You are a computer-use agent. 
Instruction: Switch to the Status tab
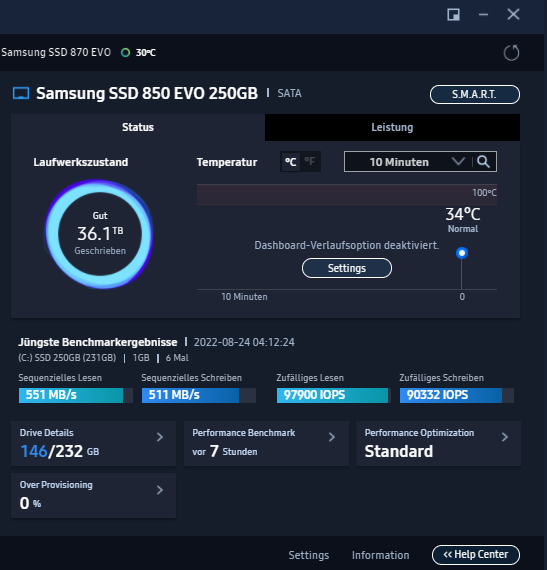[x=138, y=127]
